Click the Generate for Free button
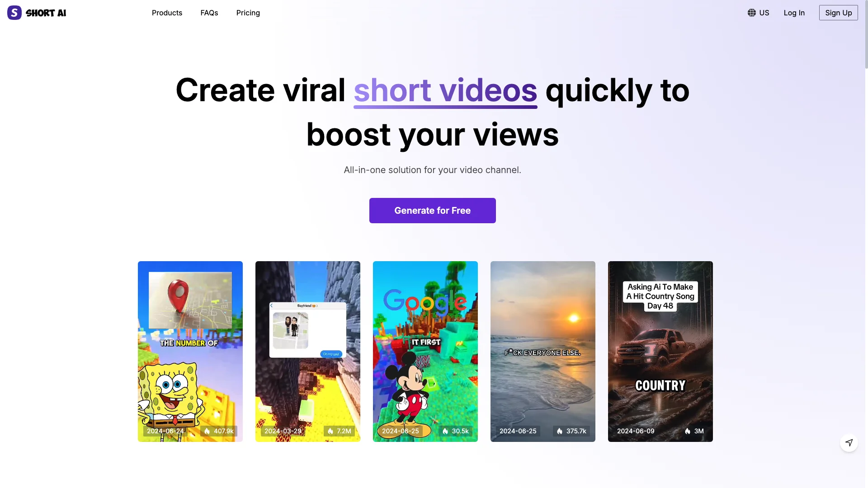The height and width of the screenshot is (488, 868). click(x=432, y=210)
